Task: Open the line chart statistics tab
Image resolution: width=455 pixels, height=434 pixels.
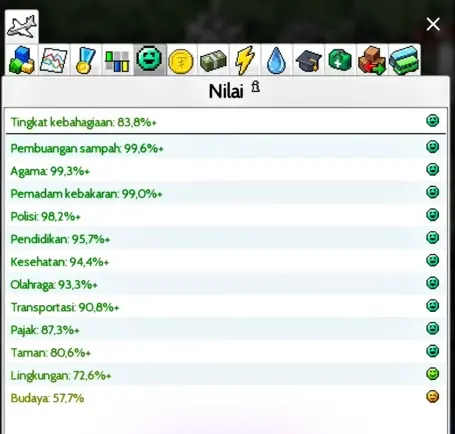Action: pyautogui.click(x=53, y=60)
